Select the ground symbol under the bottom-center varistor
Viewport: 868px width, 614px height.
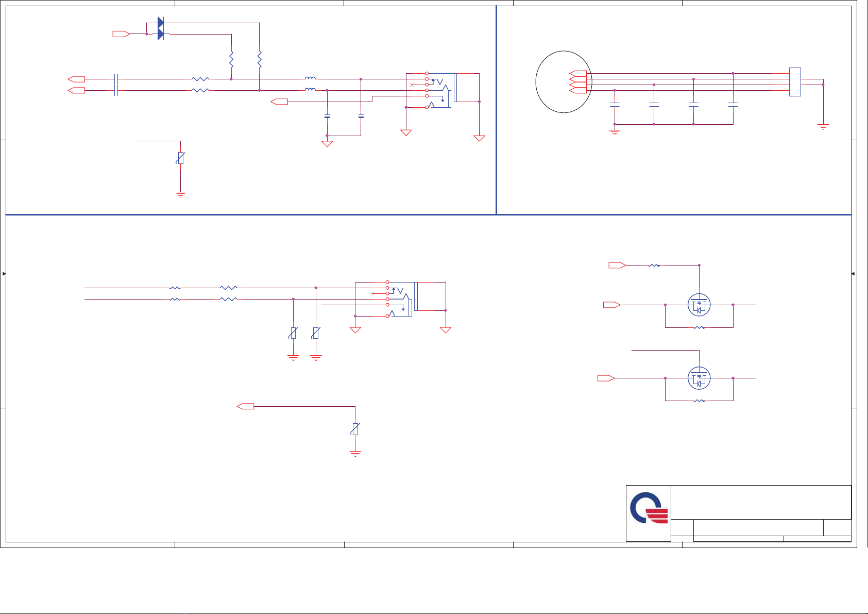pyautogui.click(x=355, y=454)
